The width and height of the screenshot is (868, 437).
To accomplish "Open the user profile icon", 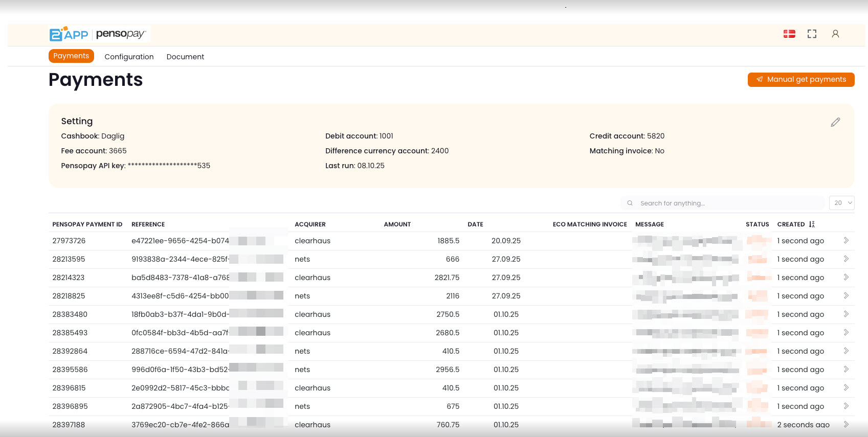I will point(835,34).
